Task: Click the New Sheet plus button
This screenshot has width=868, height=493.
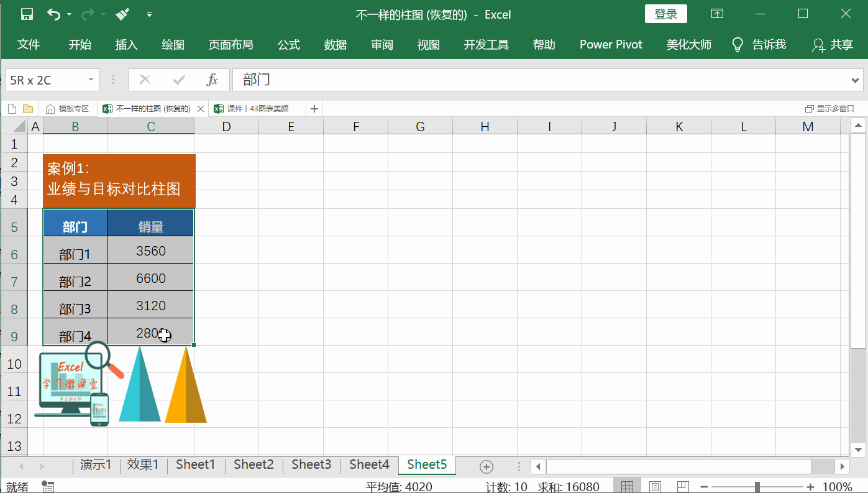Action: pyautogui.click(x=487, y=466)
